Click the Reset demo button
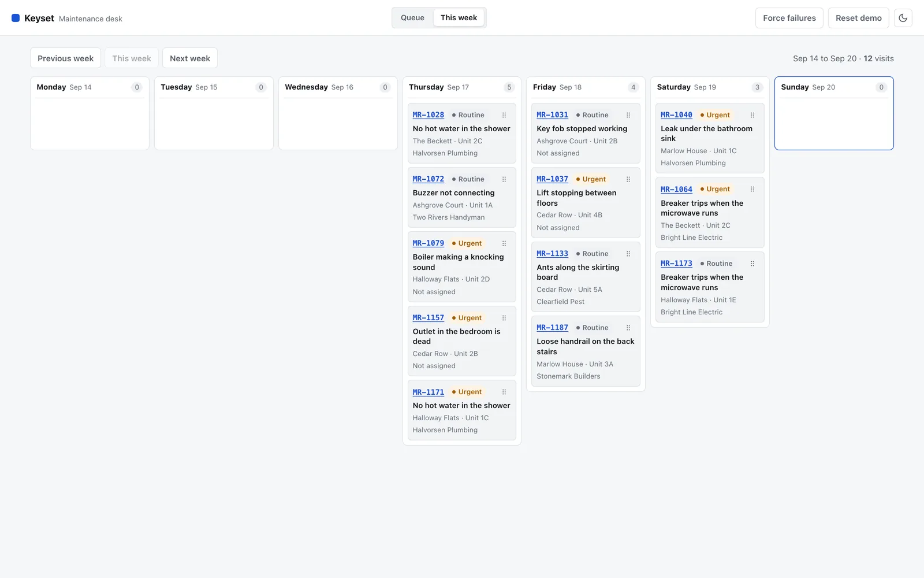The width and height of the screenshot is (924, 578). (x=859, y=18)
